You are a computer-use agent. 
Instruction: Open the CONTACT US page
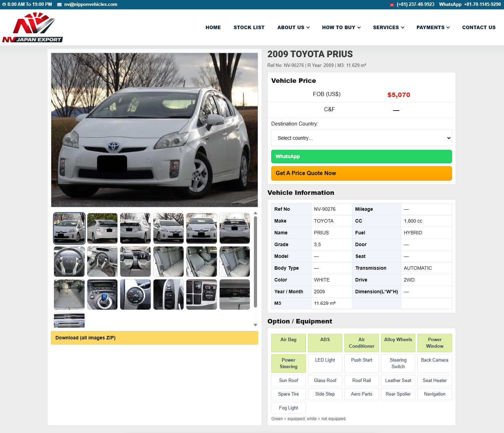[479, 27]
